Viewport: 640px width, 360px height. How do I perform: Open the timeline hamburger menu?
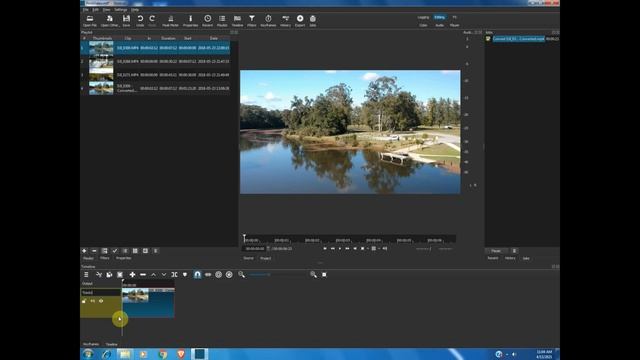86,275
